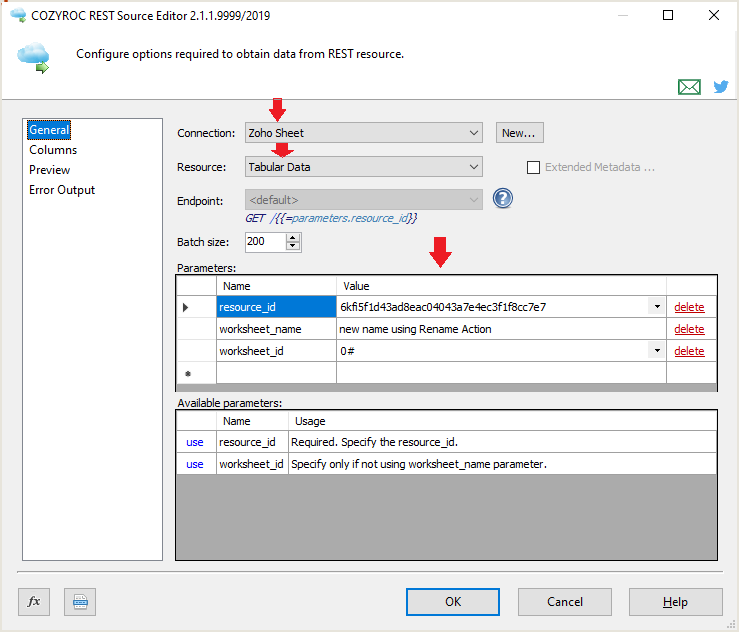Switch to the Columns page
739x632 pixels.
tap(53, 150)
